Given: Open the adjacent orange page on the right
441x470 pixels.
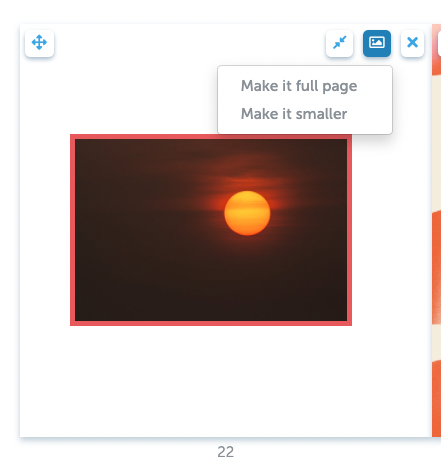Looking at the screenshot, I should point(436,230).
